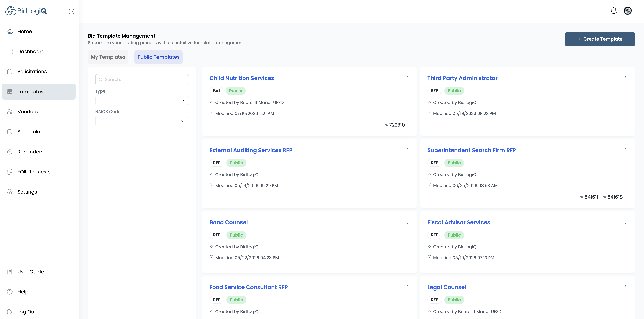Click the Create Template button
The width and height of the screenshot is (644, 319).
pyautogui.click(x=600, y=39)
